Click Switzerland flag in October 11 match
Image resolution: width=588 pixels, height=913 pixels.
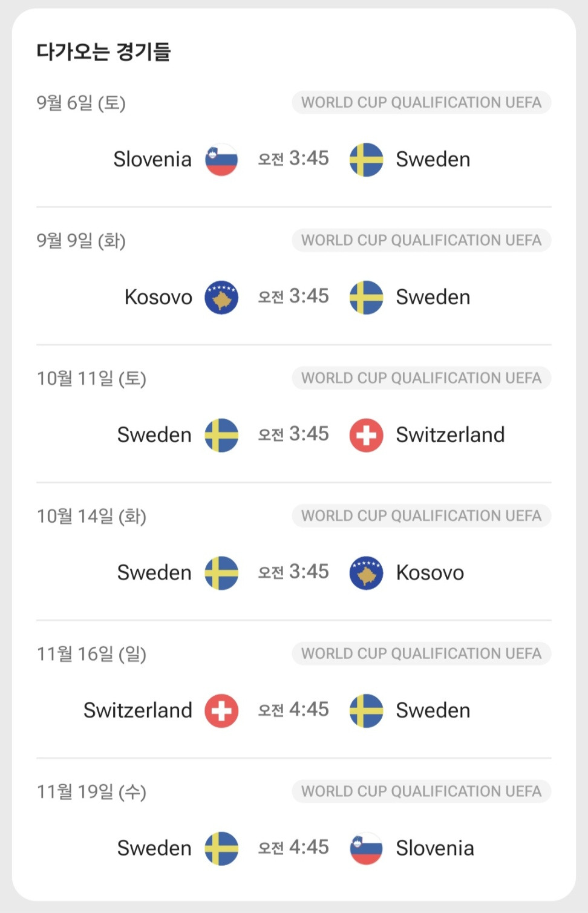coord(367,436)
